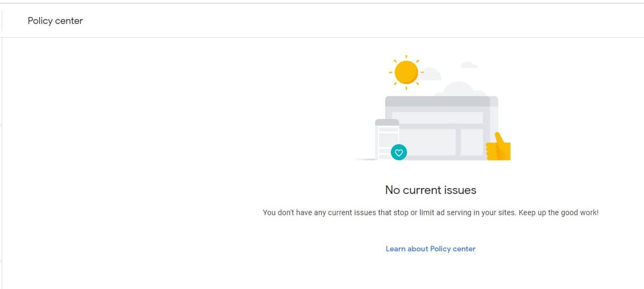Click the ground shadow line left of the phone
Viewport: 644px width, 289px height.
click(x=365, y=159)
